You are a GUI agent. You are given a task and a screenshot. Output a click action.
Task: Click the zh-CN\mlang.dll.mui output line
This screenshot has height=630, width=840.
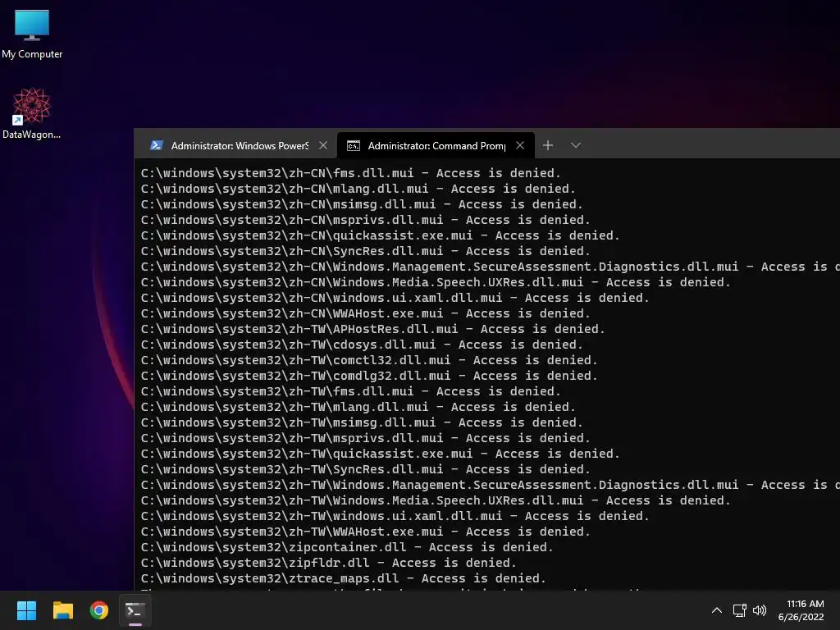(358, 189)
